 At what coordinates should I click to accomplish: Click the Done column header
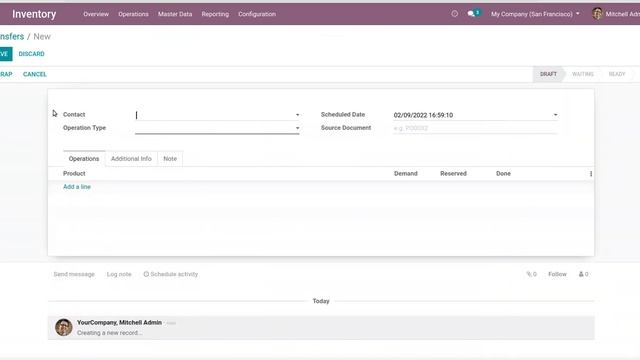coord(503,173)
